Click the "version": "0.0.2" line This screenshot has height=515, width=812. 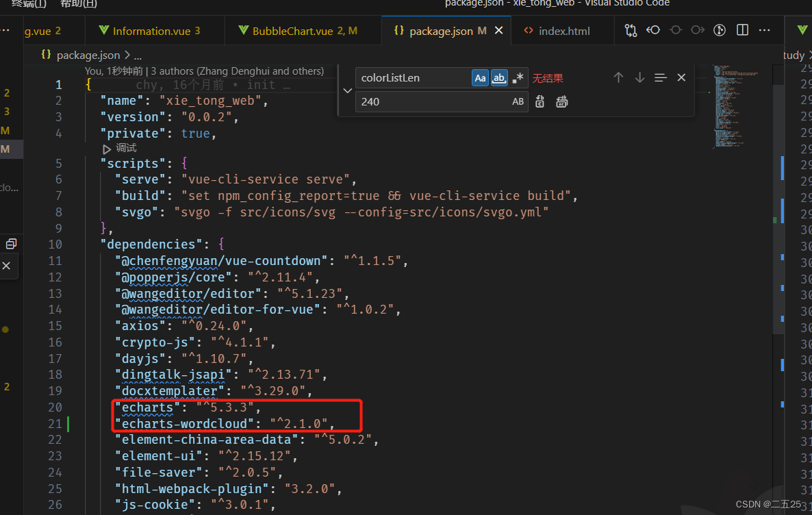click(169, 117)
